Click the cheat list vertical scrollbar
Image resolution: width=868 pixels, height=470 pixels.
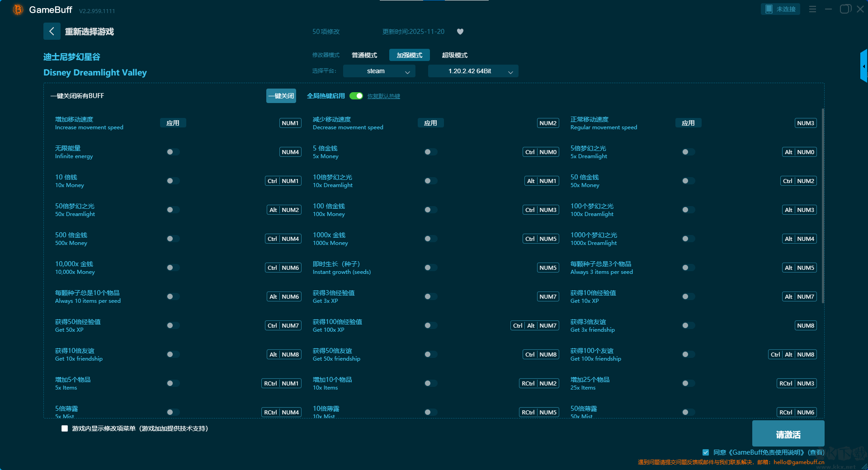[823, 206]
